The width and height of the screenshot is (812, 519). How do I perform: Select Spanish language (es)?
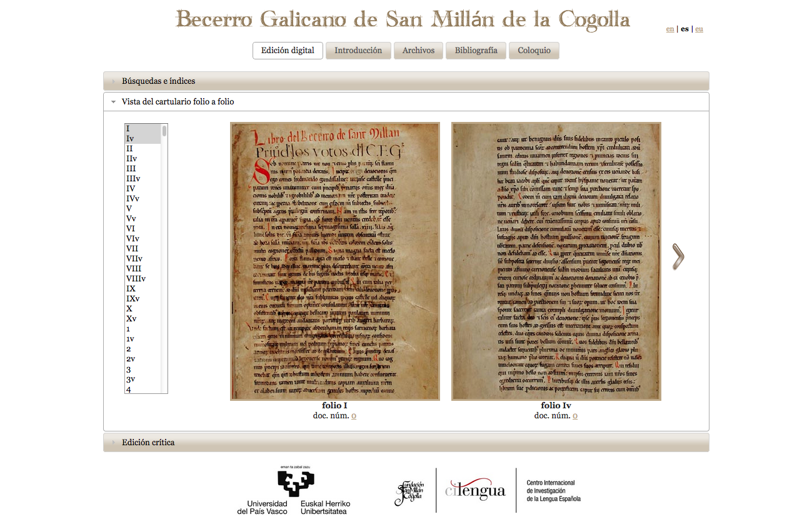pos(684,29)
